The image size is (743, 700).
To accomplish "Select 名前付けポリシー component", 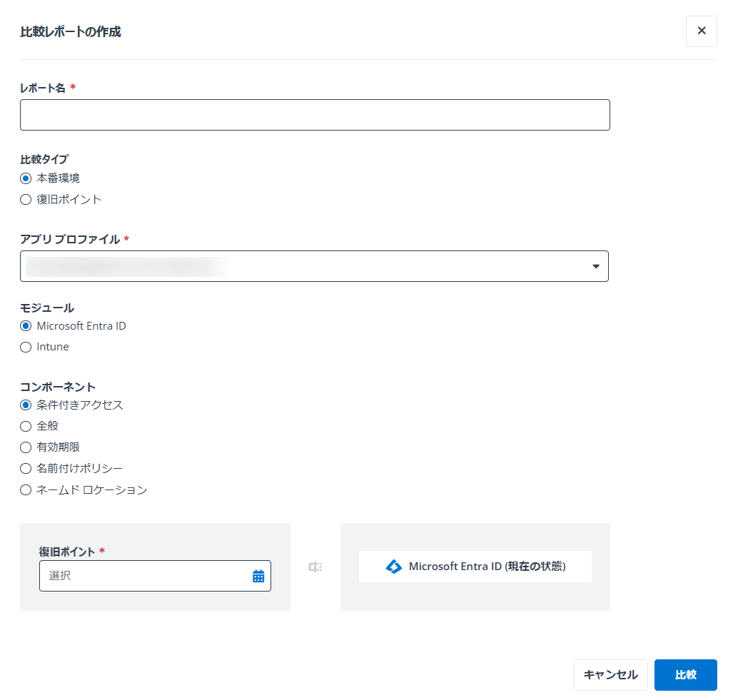I will pos(26,468).
